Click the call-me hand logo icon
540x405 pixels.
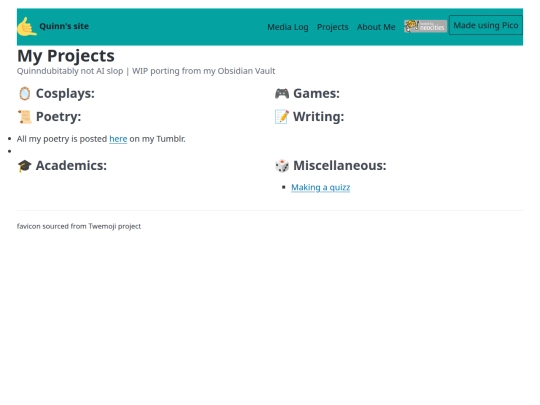27,27
